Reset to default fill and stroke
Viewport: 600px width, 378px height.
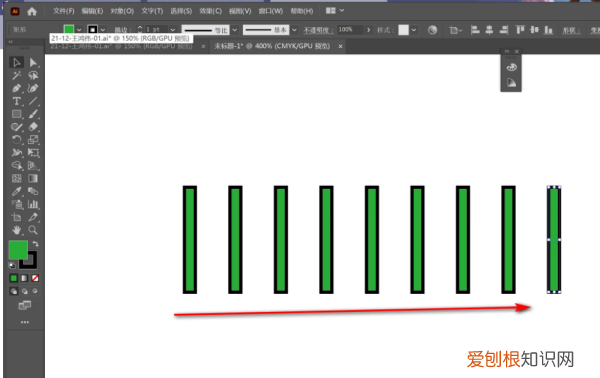coord(12,265)
